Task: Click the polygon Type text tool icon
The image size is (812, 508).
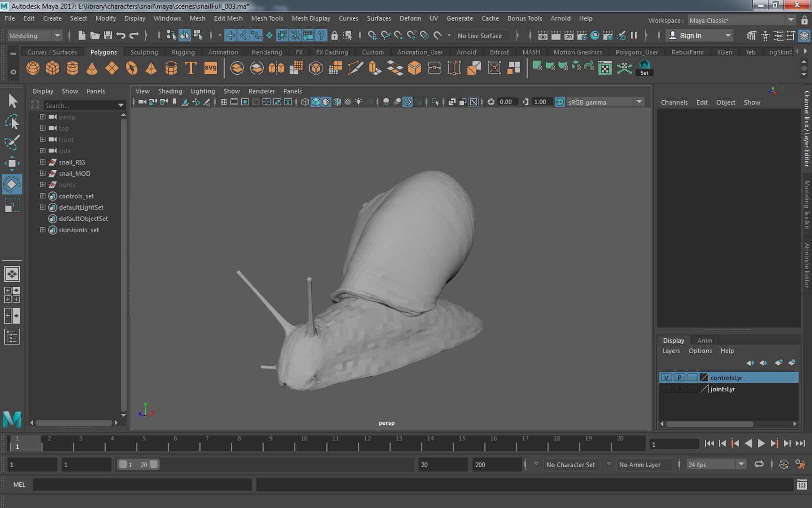Action: (x=191, y=68)
